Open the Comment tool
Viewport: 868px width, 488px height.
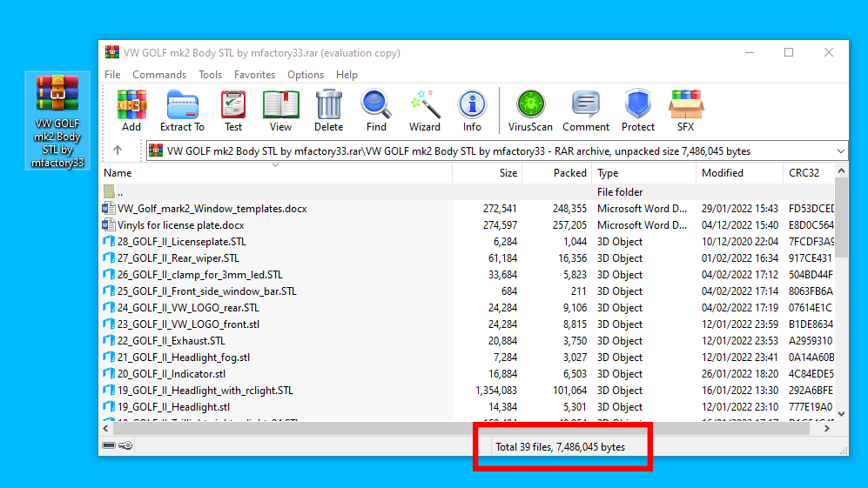[x=586, y=110]
